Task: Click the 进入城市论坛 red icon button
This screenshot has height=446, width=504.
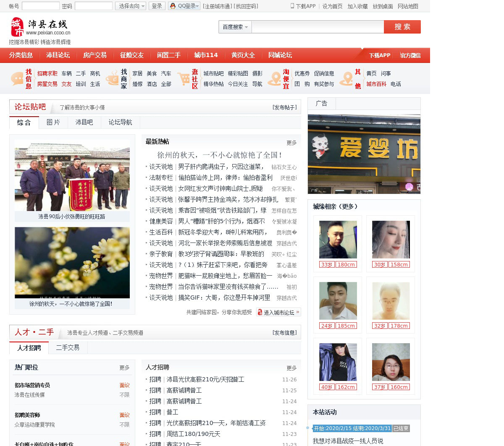Action: [x=278, y=312]
